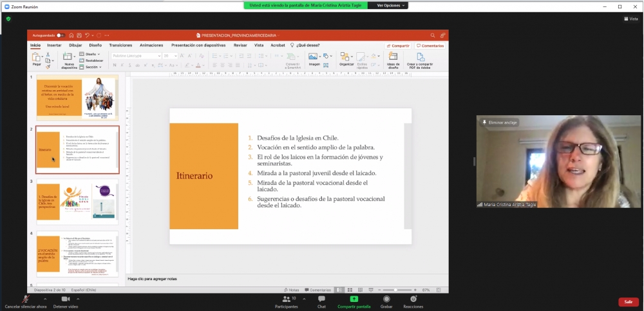
Task: Toggle the Autoguardado switch
Action: click(60, 35)
